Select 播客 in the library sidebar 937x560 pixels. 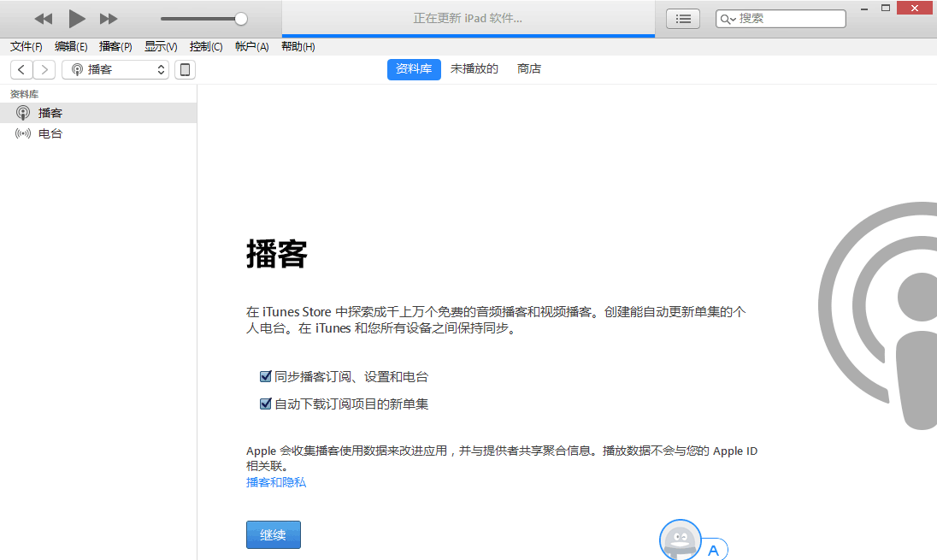(x=49, y=112)
